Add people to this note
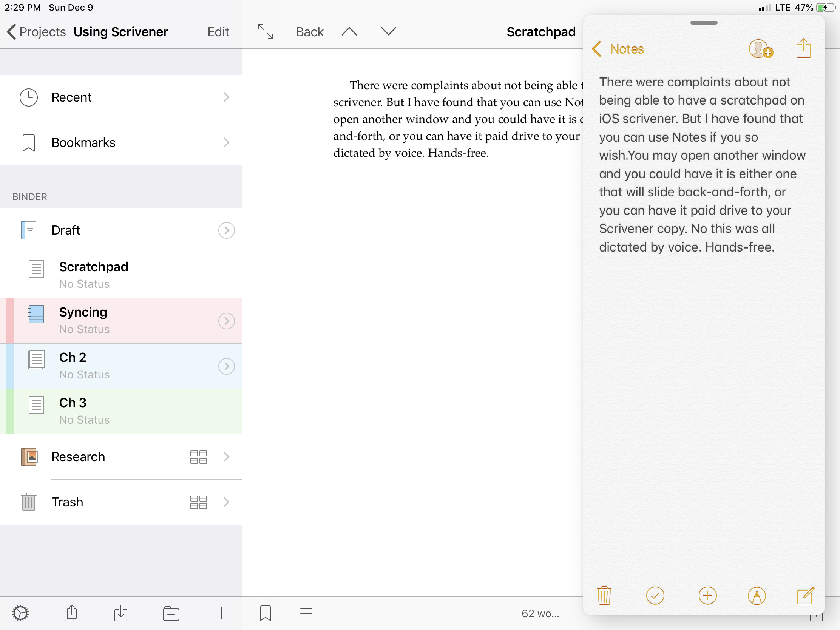 [x=760, y=49]
